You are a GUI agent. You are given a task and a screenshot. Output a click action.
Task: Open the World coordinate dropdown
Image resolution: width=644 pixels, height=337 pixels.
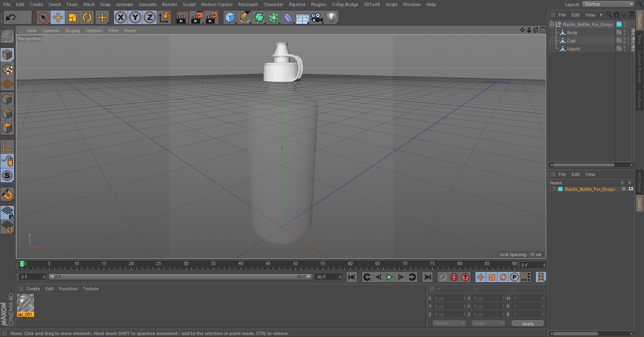[449, 323]
